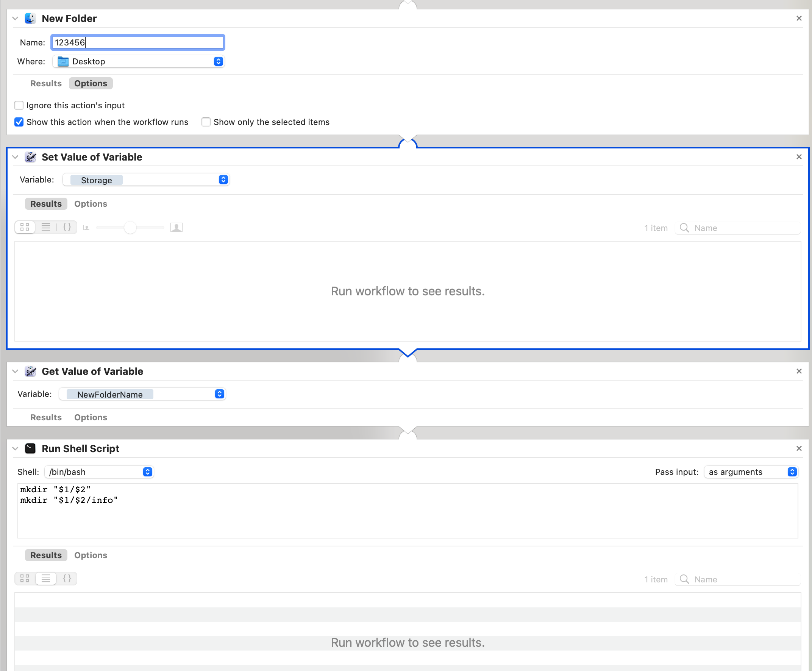Open Results tab in Get Value of Variable
This screenshot has height=671, width=812.
46,417
